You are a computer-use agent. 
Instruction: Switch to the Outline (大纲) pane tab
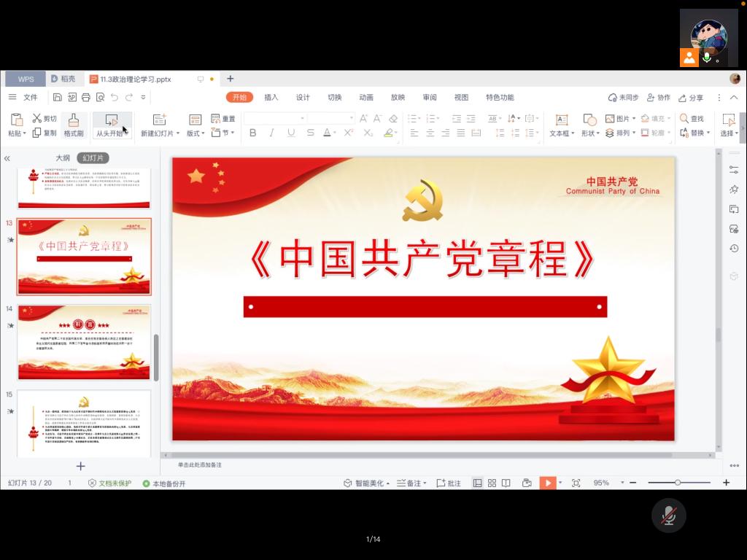(63, 157)
